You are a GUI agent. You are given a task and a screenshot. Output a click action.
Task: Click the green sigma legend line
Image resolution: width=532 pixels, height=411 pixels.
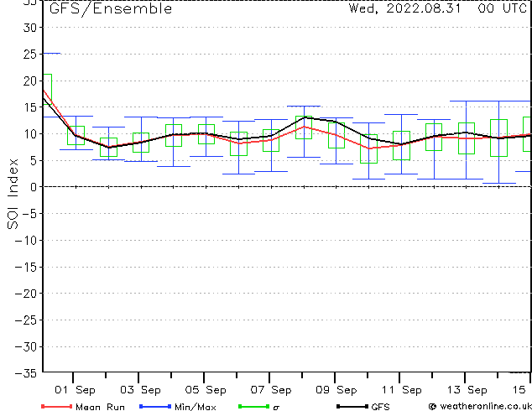click(x=254, y=406)
